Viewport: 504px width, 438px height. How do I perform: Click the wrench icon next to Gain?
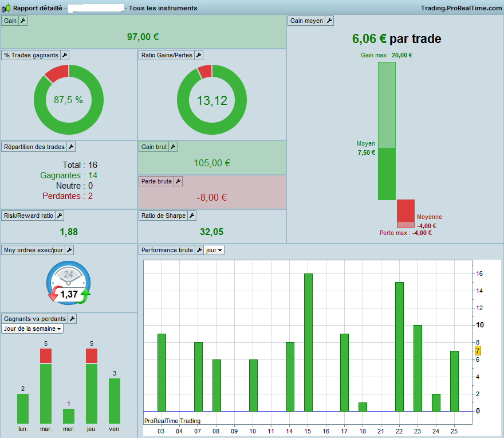tap(23, 21)
